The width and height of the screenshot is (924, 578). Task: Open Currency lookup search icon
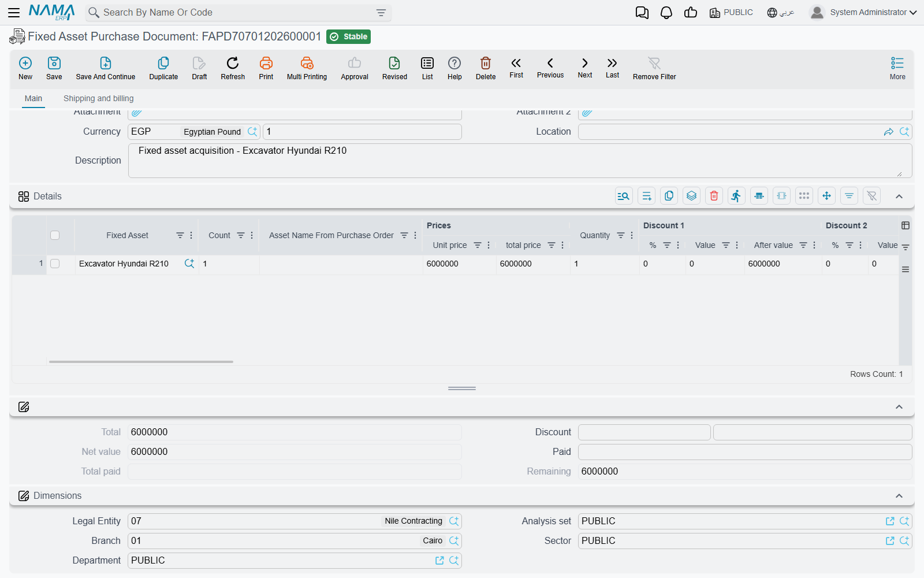(x=252, y=132)
